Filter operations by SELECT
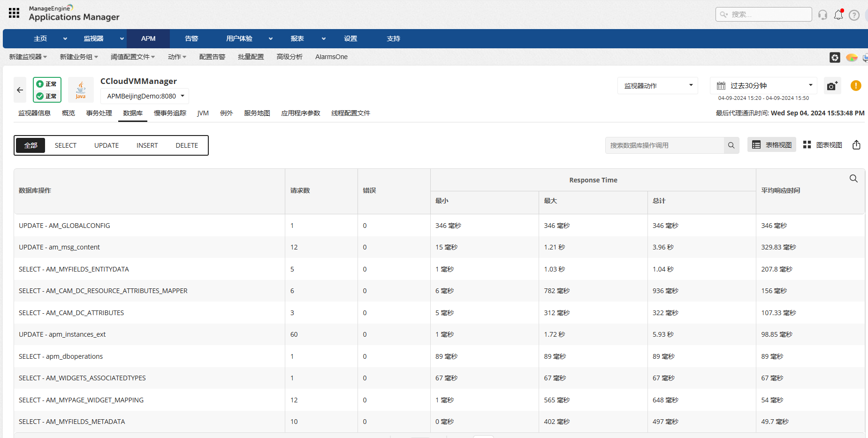 (x=66, y=145)
